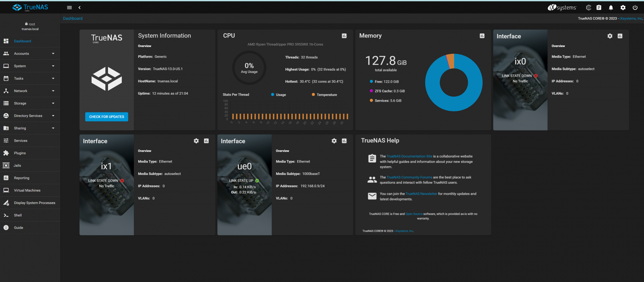Open the Open Source link
The height and width of the screenshot is (282, 644).
click(414, 214)
